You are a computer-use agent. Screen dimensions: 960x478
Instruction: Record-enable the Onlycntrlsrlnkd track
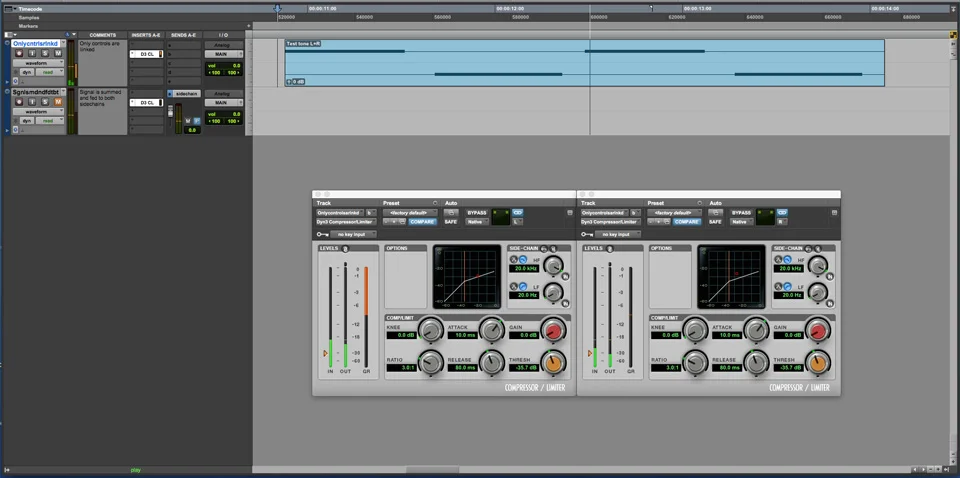pyautogui.click(x=19, y=53)
